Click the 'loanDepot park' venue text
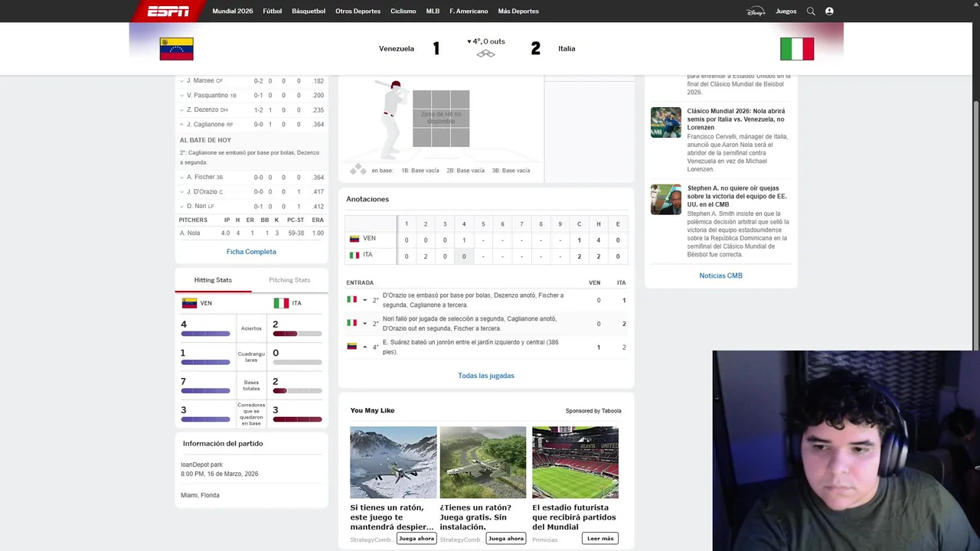Image resolution: width=980 pixels, height=551 pixels. click(x=201, y=465)
